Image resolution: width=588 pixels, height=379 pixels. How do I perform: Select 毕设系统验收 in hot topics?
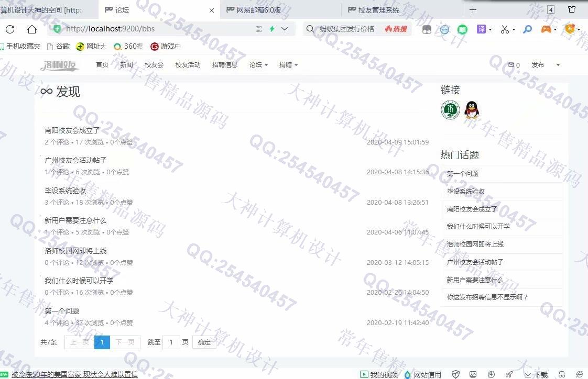click(x=465, y=192)
